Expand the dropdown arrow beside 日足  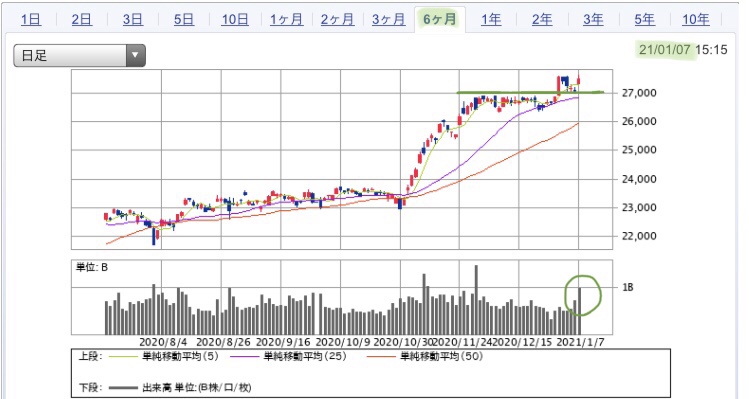click(x=135, y=55)
